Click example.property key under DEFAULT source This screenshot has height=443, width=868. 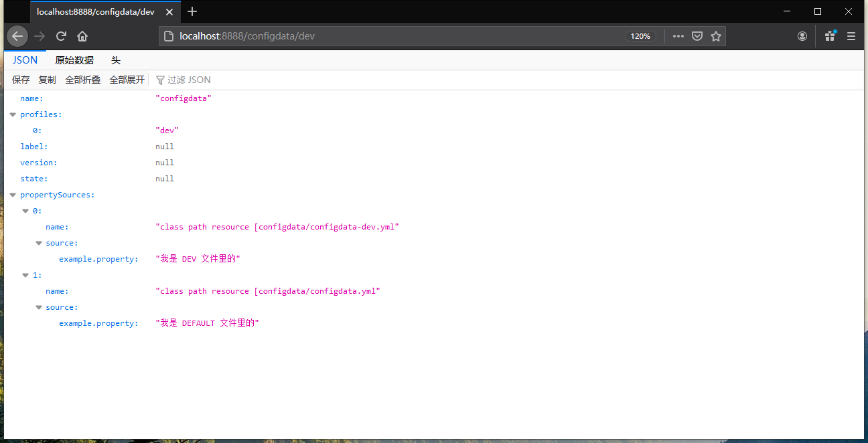(98, 323)
